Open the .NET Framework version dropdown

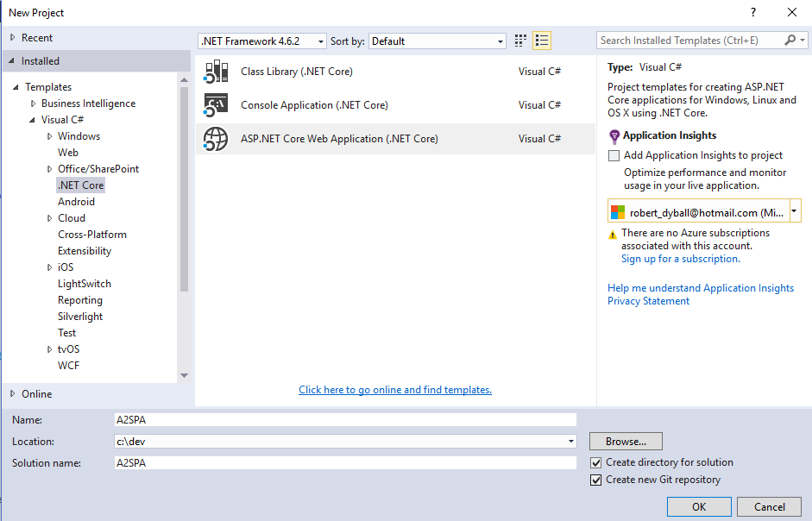262,41
